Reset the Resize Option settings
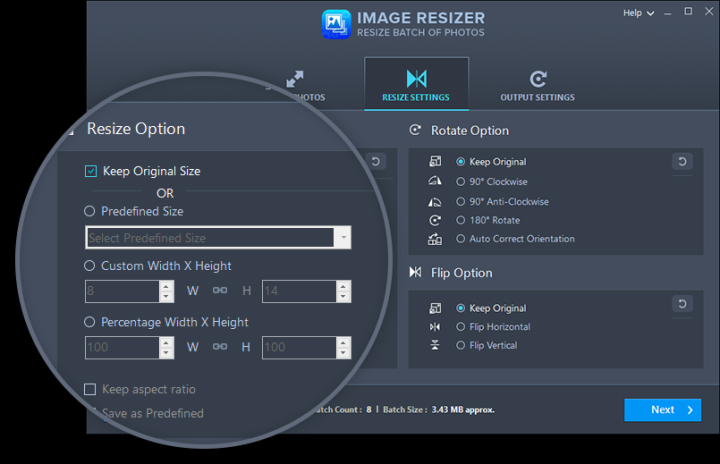 376,161
